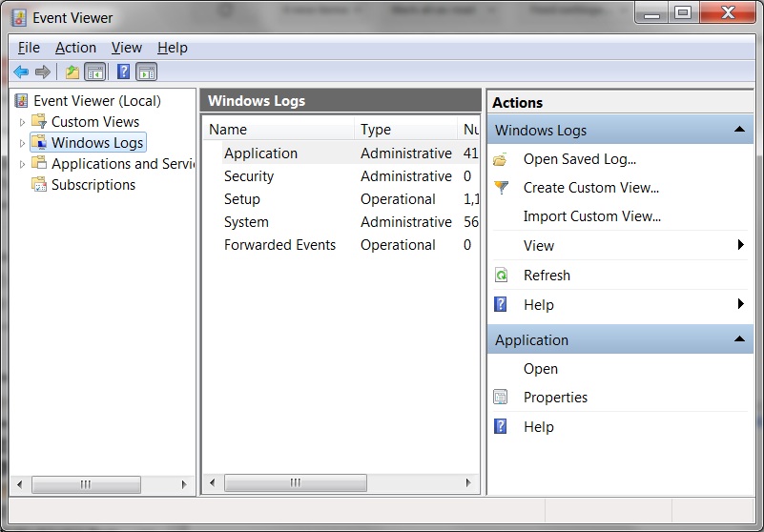
Task: Select the Security log row
Action: click(341, 175)
